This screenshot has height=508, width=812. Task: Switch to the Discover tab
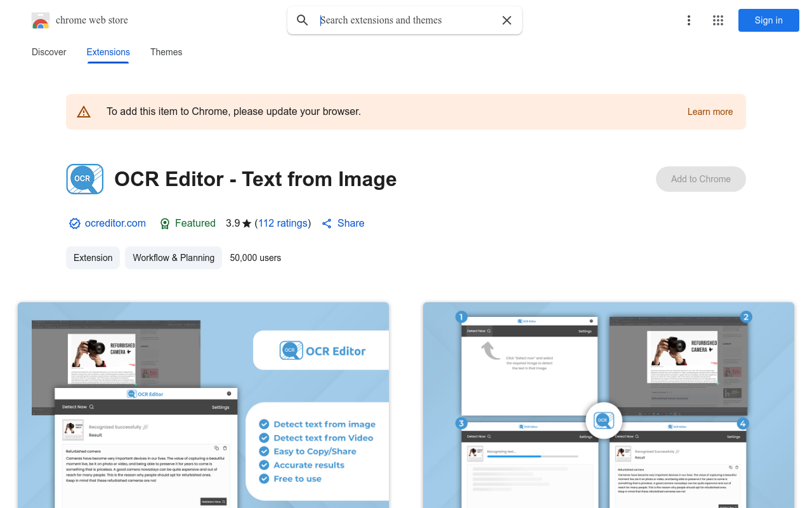coord(49,52)
